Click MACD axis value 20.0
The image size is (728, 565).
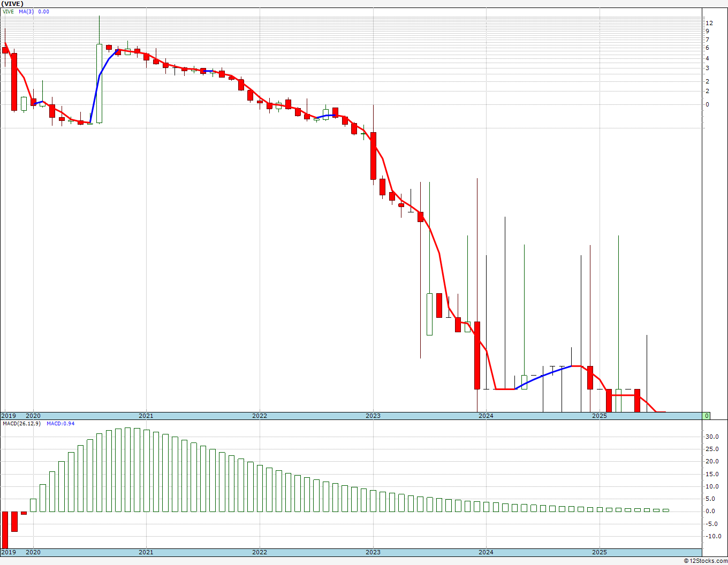[712, 462]
